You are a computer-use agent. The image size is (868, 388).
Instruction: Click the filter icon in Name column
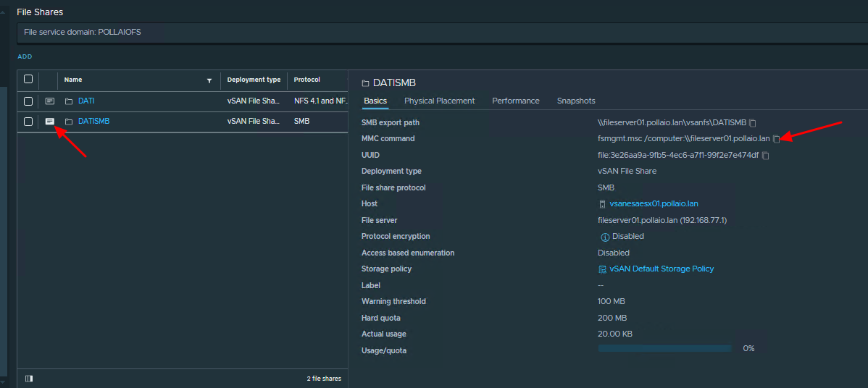pos(209,80)
